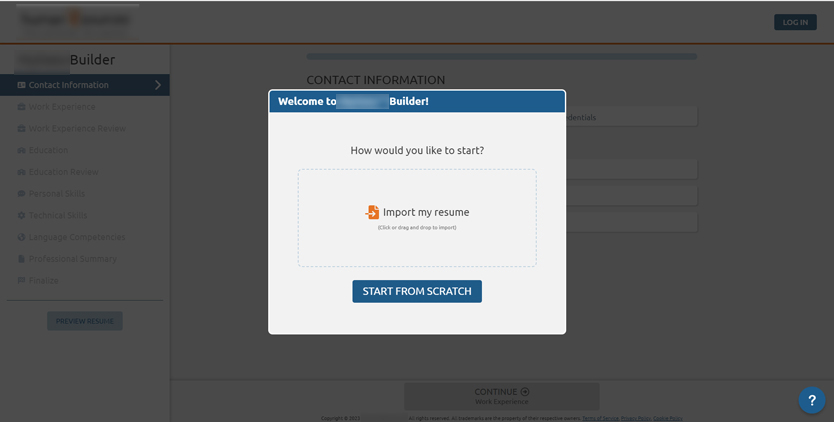Viewport: 834px width, 422px height.
Task: Click the Work Experience briefcase icon
Action: coord(21,107)
